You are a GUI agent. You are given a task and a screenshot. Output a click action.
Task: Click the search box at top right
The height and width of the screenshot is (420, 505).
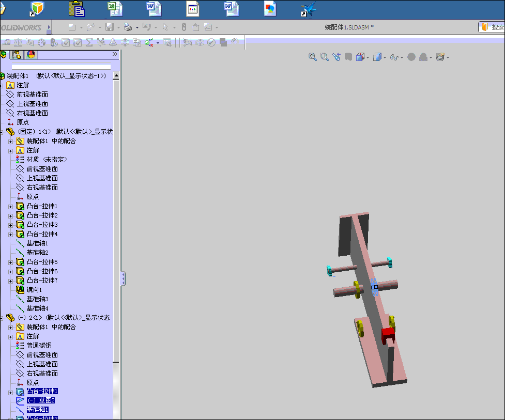pyautogui.click(x=492, y=27)
